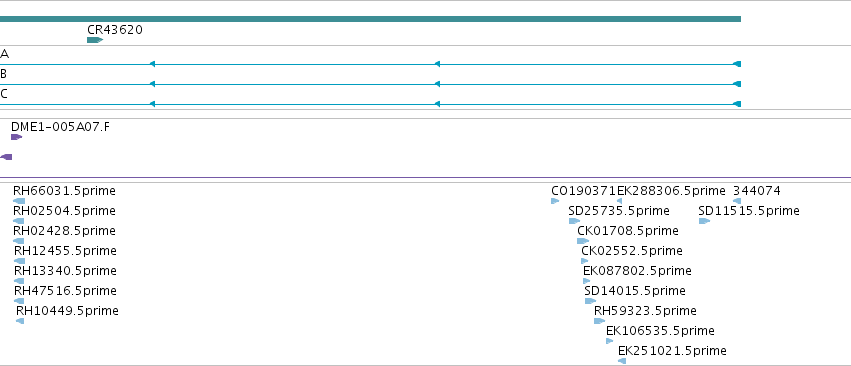Select the EK251021.5prime EST glyph
Image resolution: width=851 pixels, height=366 pixels.
tap(622, 361)
